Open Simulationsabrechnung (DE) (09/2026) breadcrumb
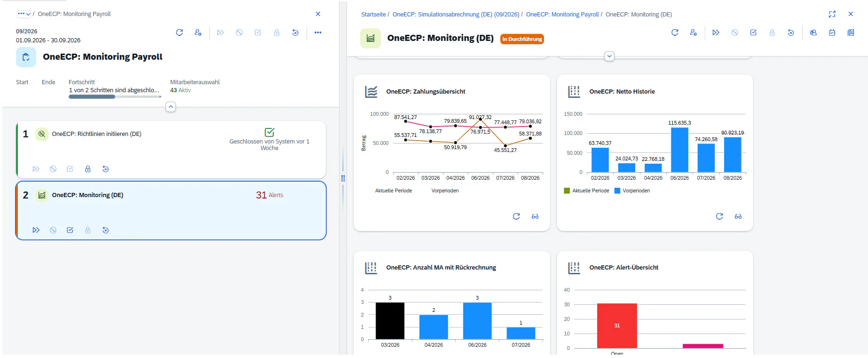The height and width of the screenshot is (358, 868). point(456,15)
